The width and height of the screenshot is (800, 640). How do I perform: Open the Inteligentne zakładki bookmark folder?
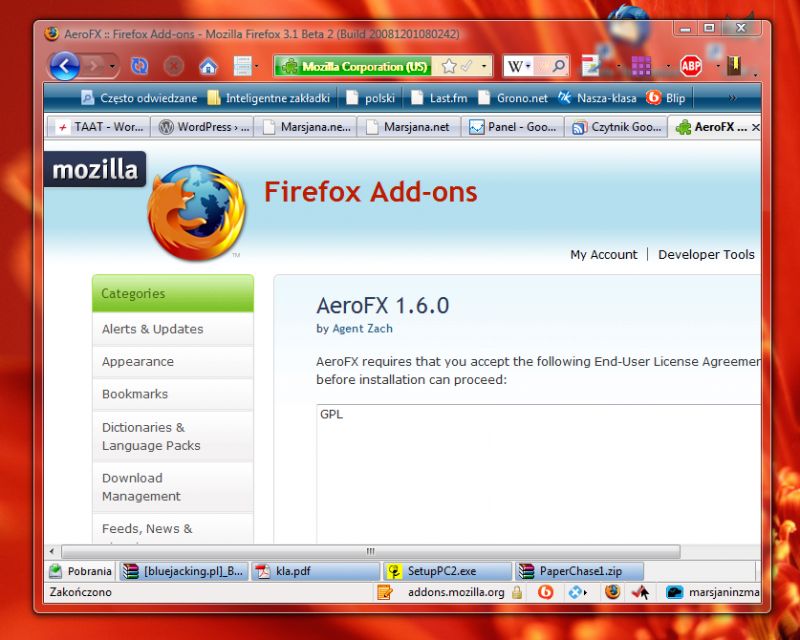coord(268,98)
